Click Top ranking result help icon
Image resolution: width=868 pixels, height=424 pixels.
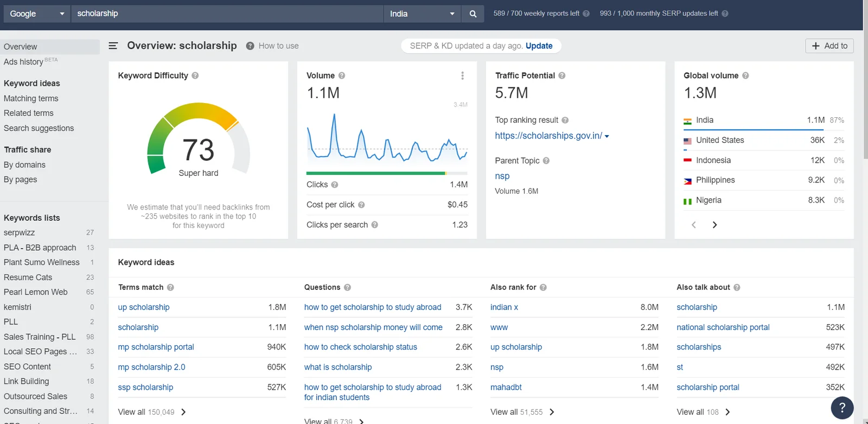(565, 120)
